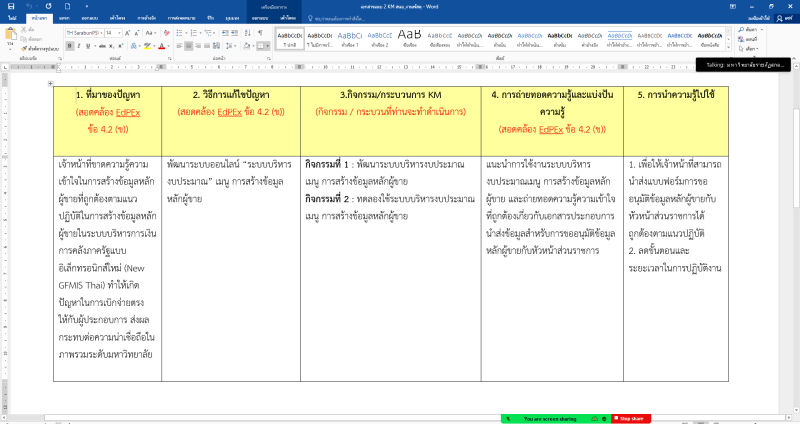
Task: Click the Stop share button
Action: tap(631, 418)
